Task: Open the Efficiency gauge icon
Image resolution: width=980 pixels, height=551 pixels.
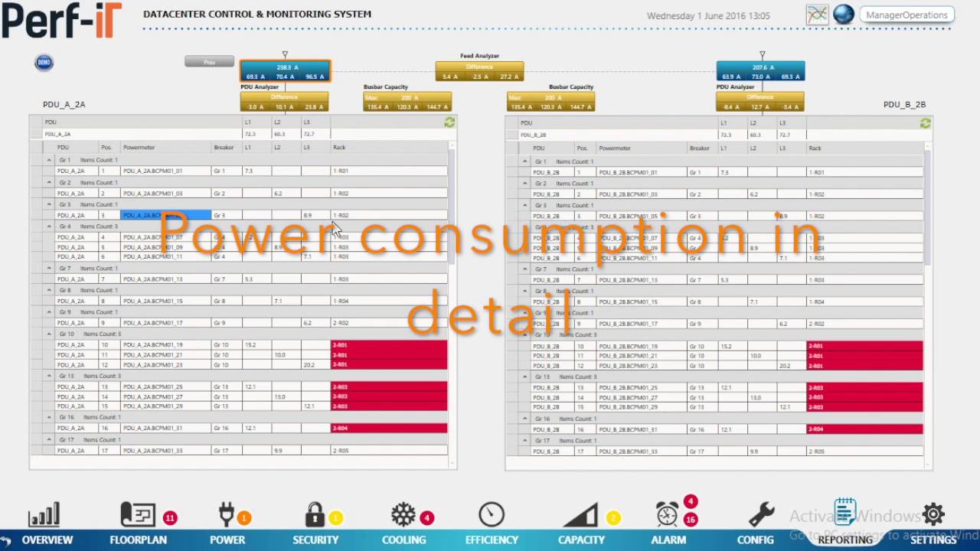Action: point(492,514)
